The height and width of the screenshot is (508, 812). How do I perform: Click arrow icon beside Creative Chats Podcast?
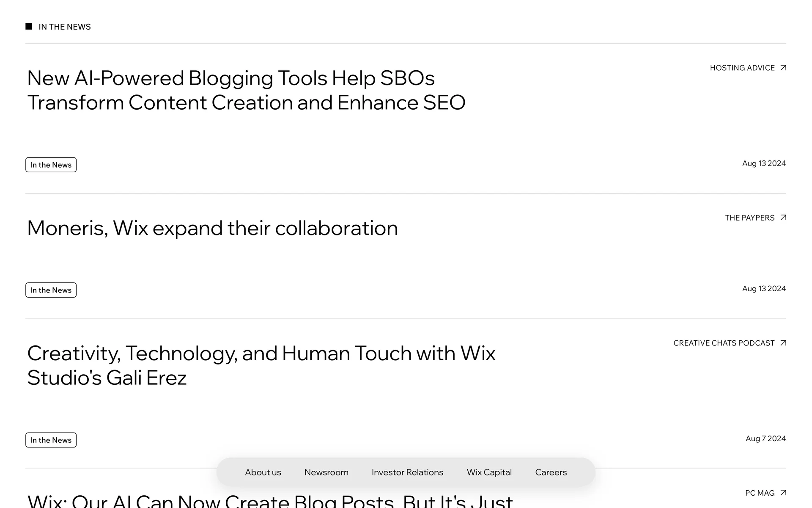(x=783, y=343)
